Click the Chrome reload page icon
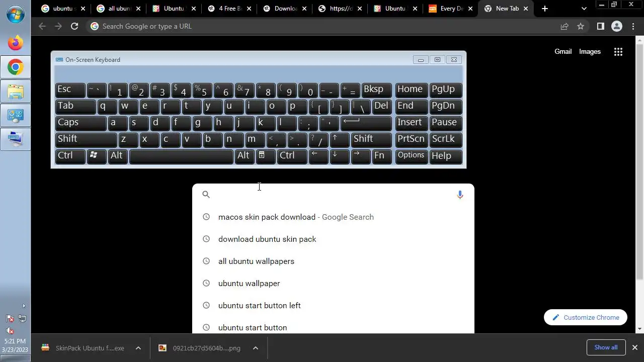This screenshot has height=362, width=644. click(74, 26)
